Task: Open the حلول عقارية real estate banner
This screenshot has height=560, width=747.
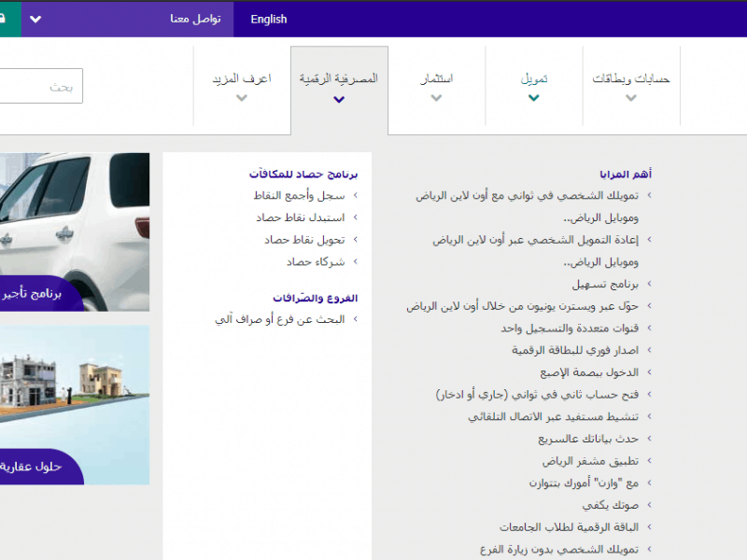Action: 75,405
